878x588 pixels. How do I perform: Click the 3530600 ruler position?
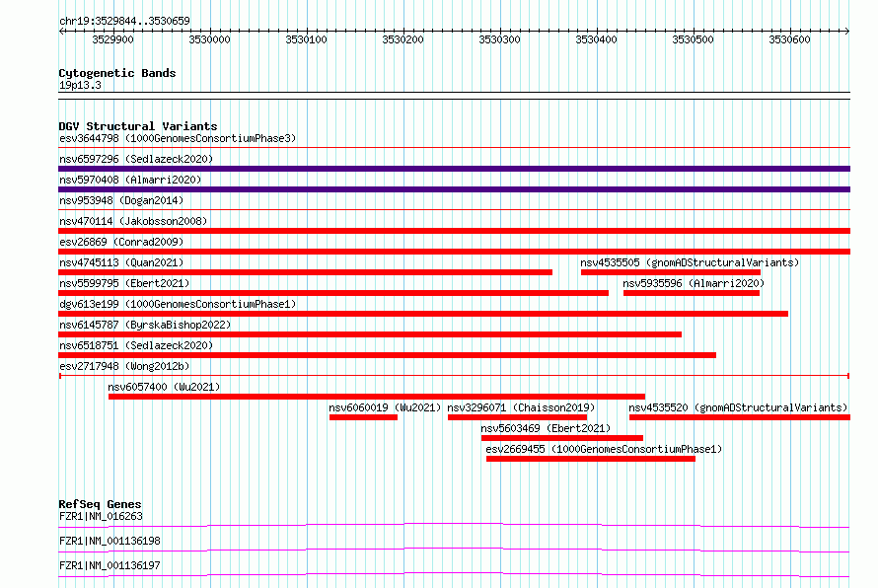click(x=789, y=39)
